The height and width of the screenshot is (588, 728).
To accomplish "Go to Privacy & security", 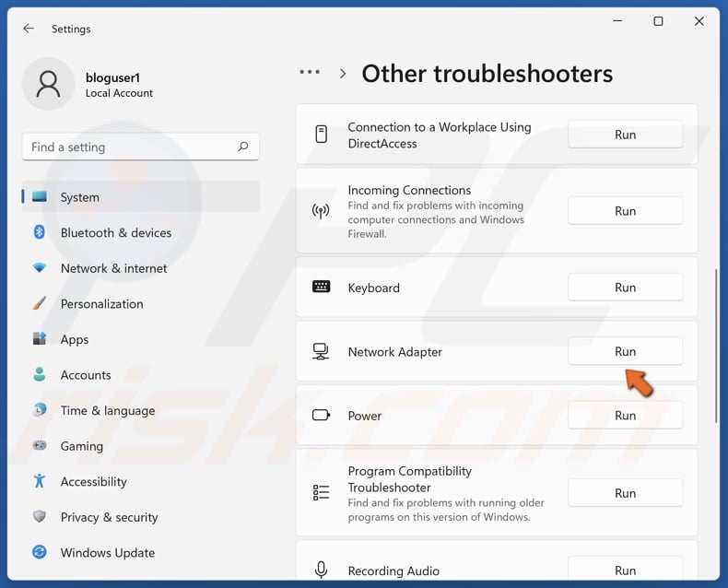I will (x=141, y=517).
